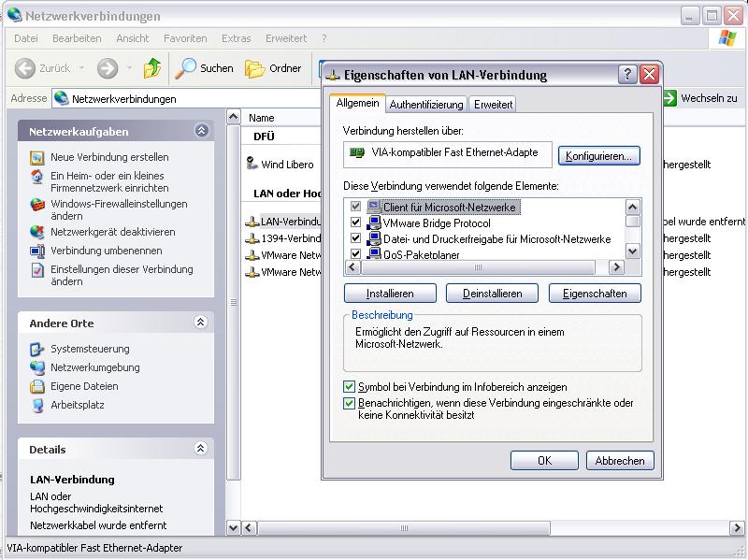Click the Eigene Dateien folder icon
Screen dimensions: 748x560
pos(37,386)
